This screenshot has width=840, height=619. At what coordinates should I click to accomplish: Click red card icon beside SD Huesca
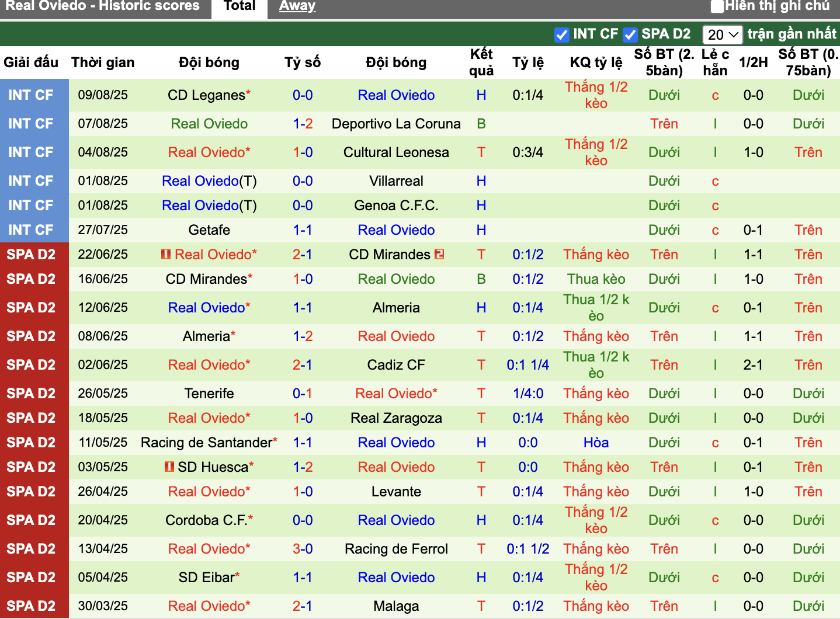point(169,467)
